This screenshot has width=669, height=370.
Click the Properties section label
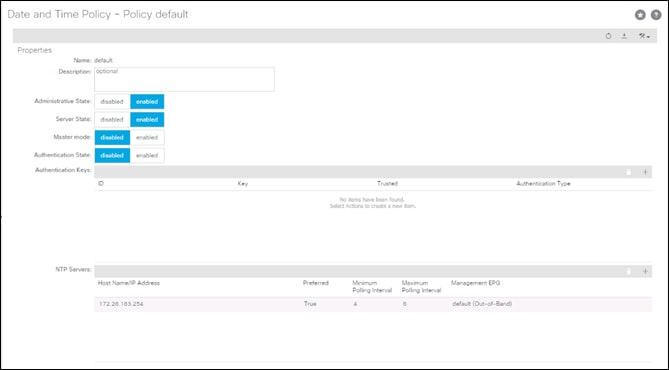pos(35,50)
